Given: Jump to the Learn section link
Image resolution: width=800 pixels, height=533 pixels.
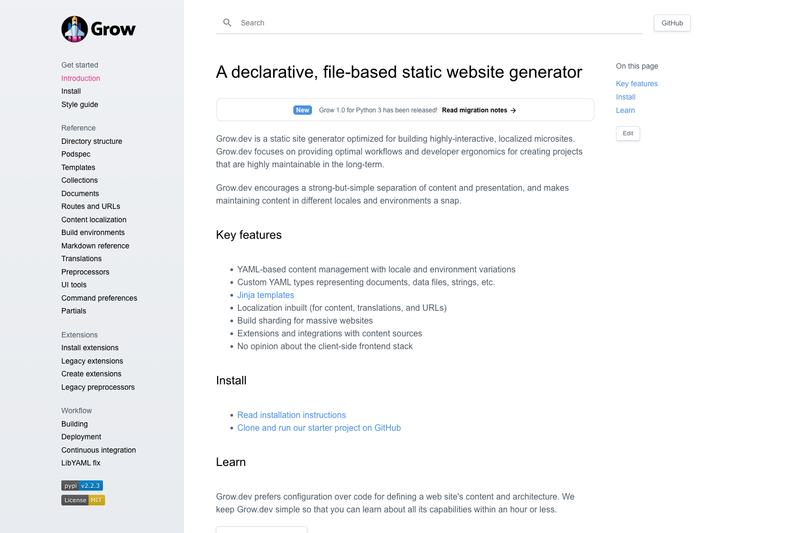Looking at the screenshot, I should 626,110.
